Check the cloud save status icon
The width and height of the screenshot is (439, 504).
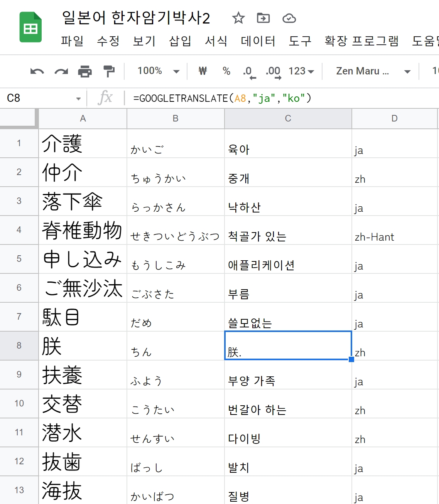point(289,18)
